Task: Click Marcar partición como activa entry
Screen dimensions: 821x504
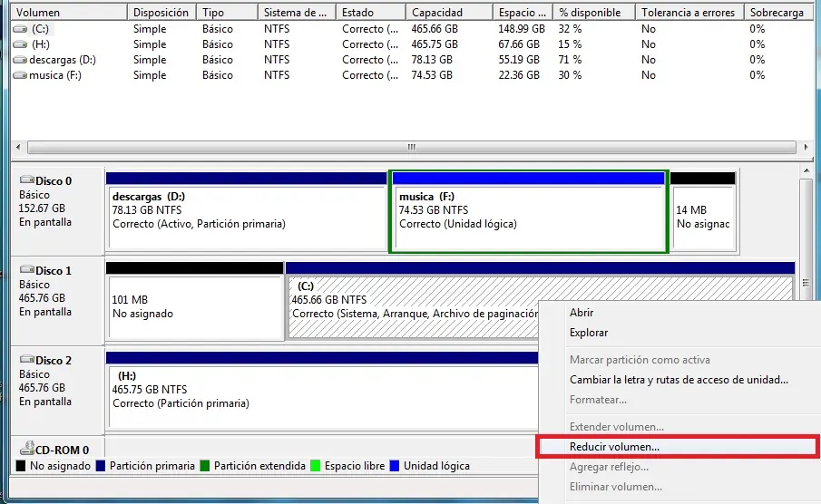Action: point(640,360)
